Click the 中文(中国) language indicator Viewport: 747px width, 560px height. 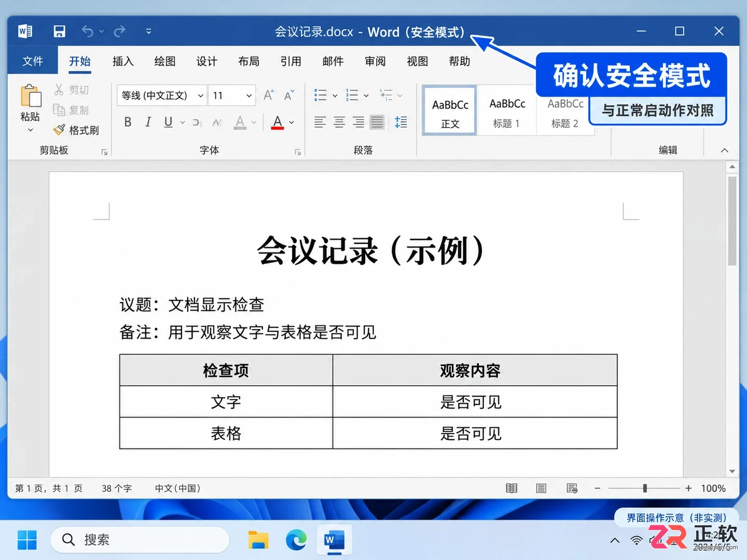(x=177, y=488)
